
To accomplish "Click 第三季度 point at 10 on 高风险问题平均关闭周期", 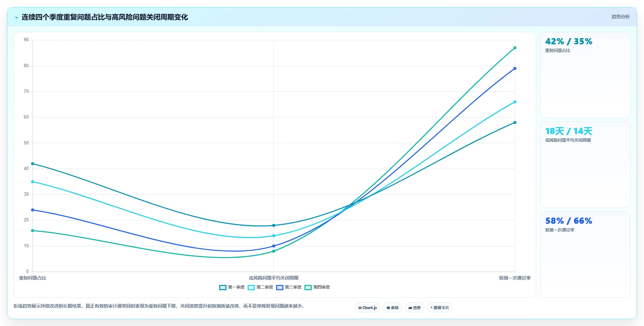I will pos(273,246).
